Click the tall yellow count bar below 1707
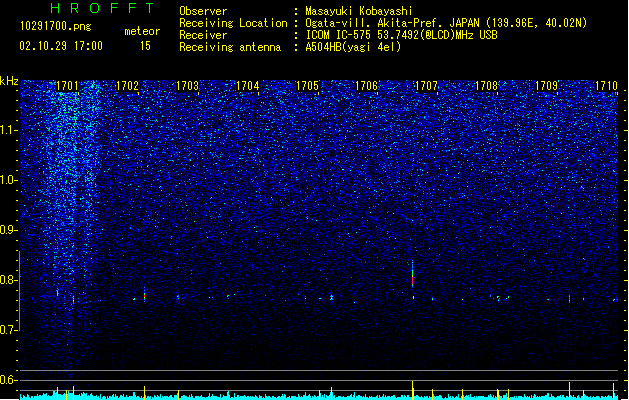 [x=413, y=390]
